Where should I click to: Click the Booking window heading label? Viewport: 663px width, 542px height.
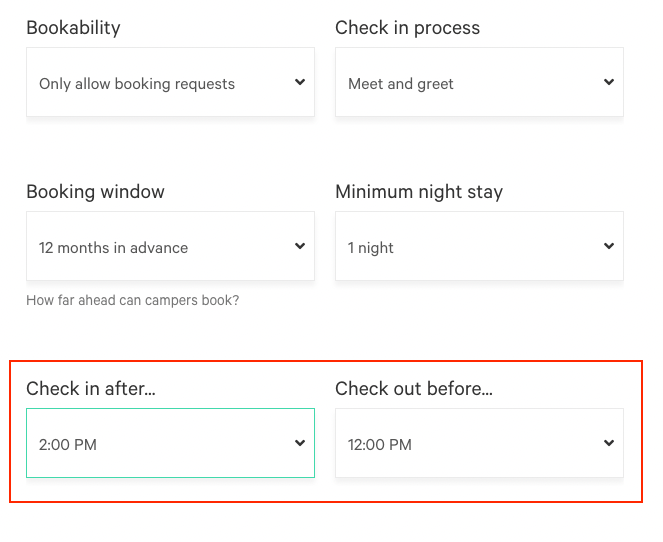(x=95, y=192)
